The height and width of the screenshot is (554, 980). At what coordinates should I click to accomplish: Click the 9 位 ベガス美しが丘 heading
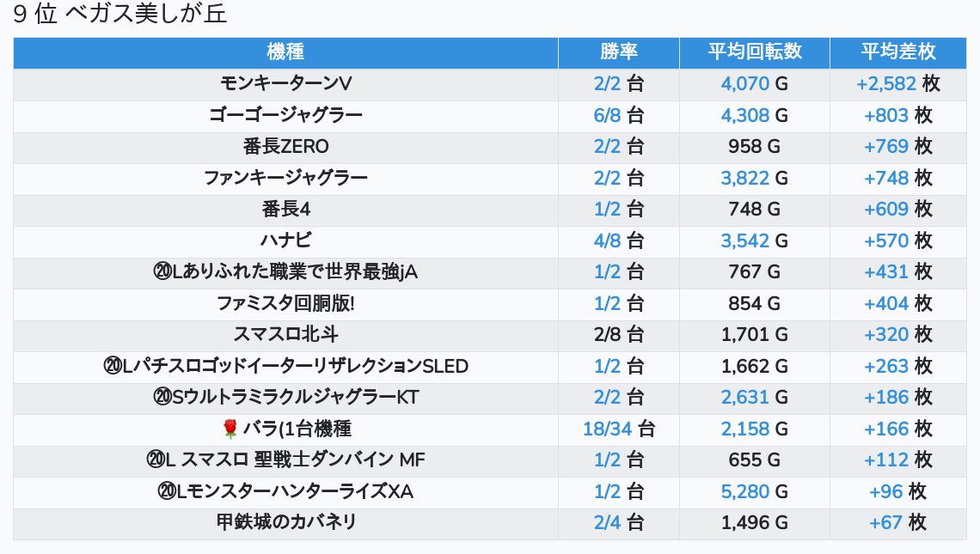click(x=120, y=15)
